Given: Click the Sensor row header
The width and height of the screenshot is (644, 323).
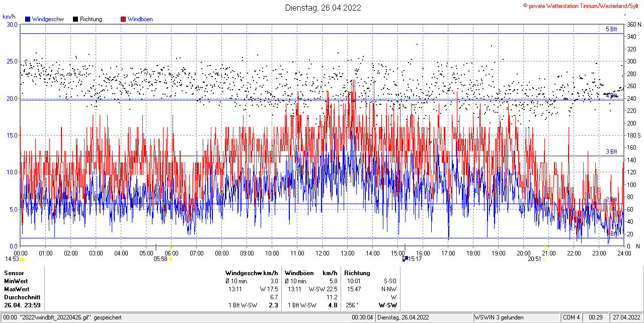Looking at the screenshot, I should click(14, 273).
